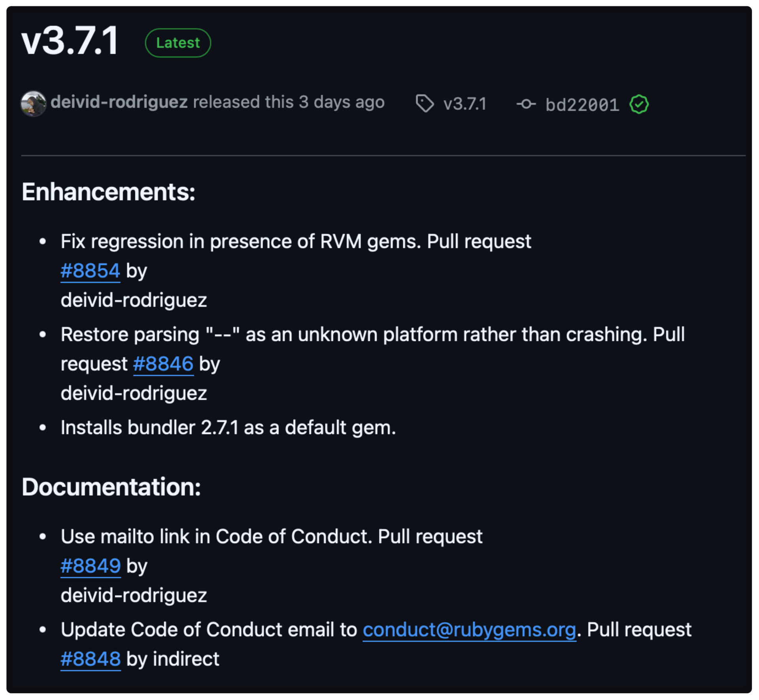The height and width of the screenshot is (700, 759).
Task: Click the Documentation: section heading
Action: click(111, 487)
